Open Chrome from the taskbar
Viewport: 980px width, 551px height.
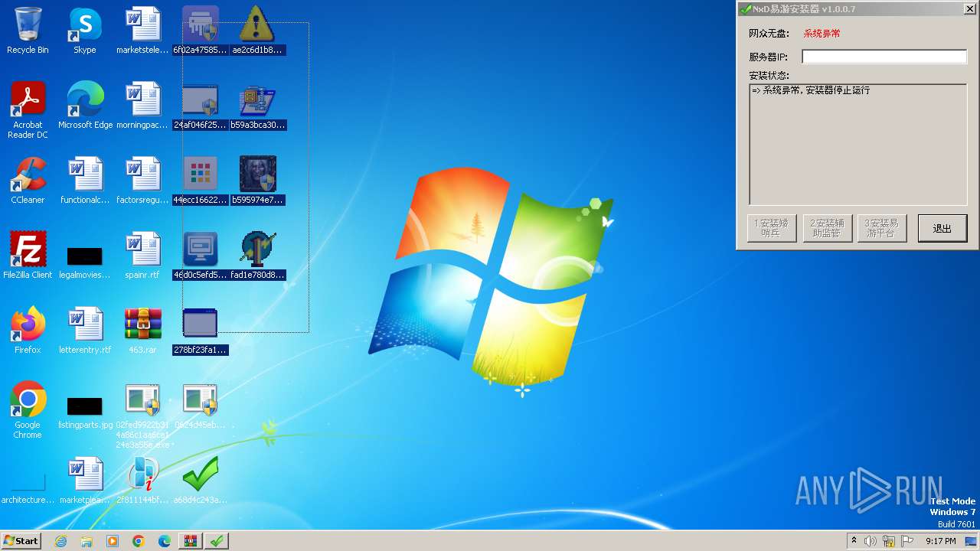click(x=139, y=541)
